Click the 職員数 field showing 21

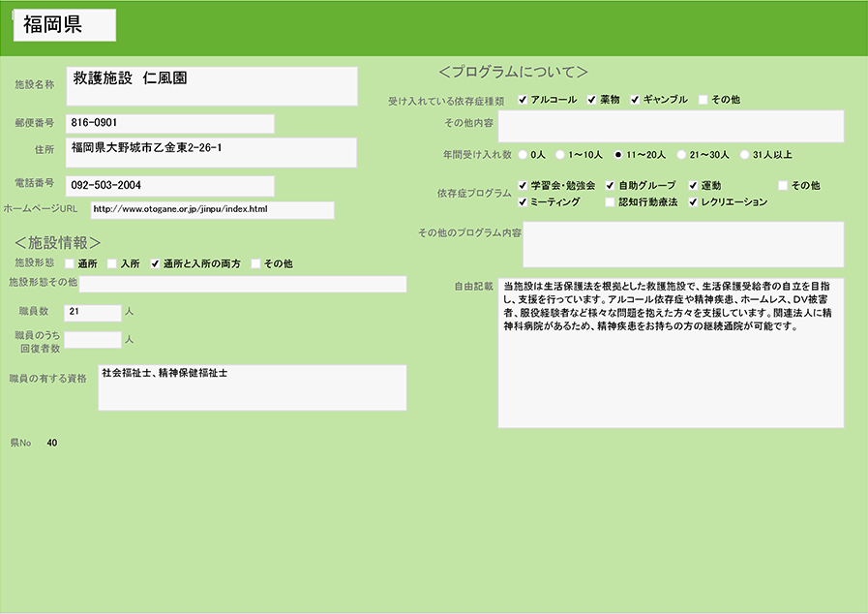(92, 312)
